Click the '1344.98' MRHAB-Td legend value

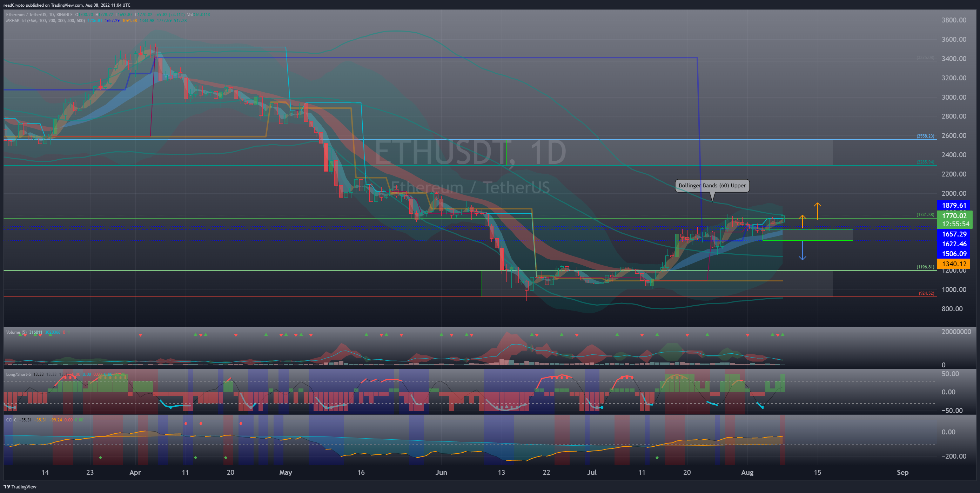pyautogui.click(x=147, y=21)
